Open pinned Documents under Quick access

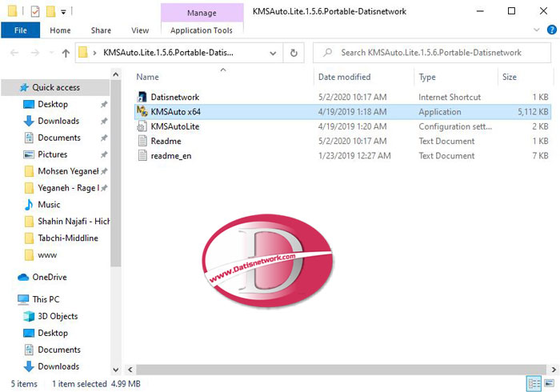pyautogui.click(x=59, y=138)
